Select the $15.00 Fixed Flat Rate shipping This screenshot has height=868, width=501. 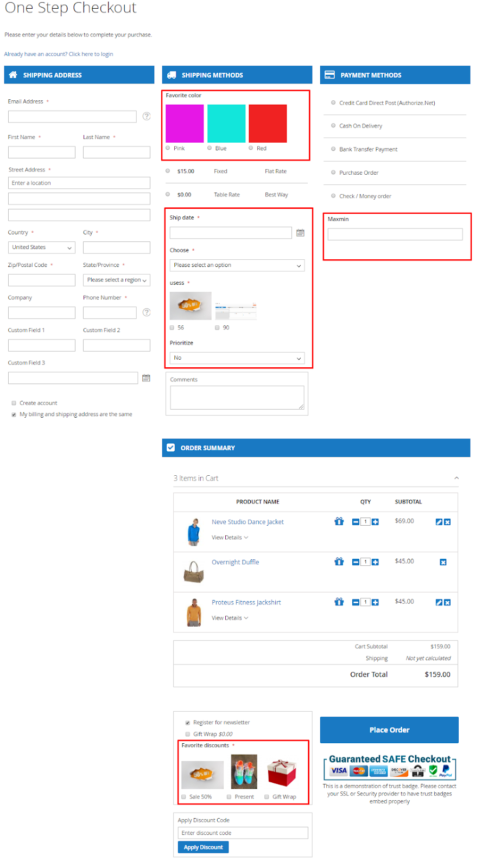(168, 171)
